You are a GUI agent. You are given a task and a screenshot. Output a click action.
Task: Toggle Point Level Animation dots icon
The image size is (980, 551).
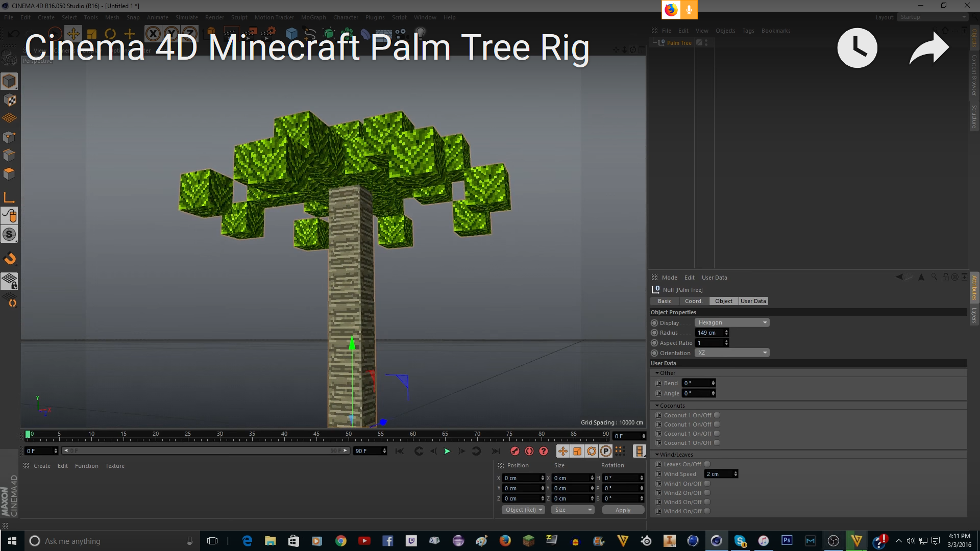(620, 451)
